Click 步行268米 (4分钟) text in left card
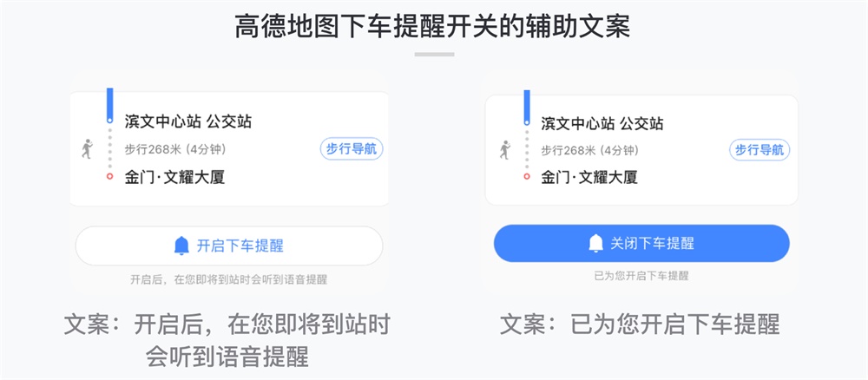This screenshot has width=868, height=380. pos(175,149)
